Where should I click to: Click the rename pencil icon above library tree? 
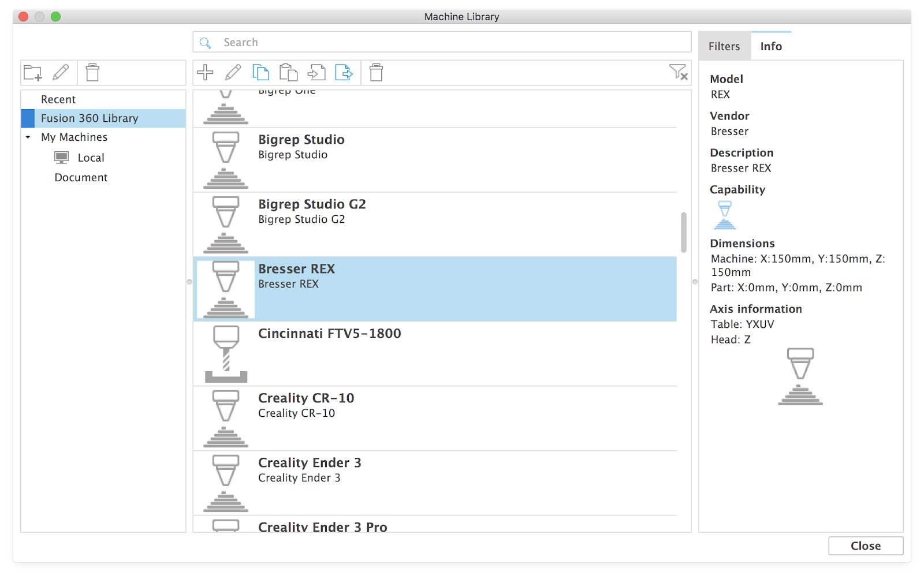tap(61, 72)
